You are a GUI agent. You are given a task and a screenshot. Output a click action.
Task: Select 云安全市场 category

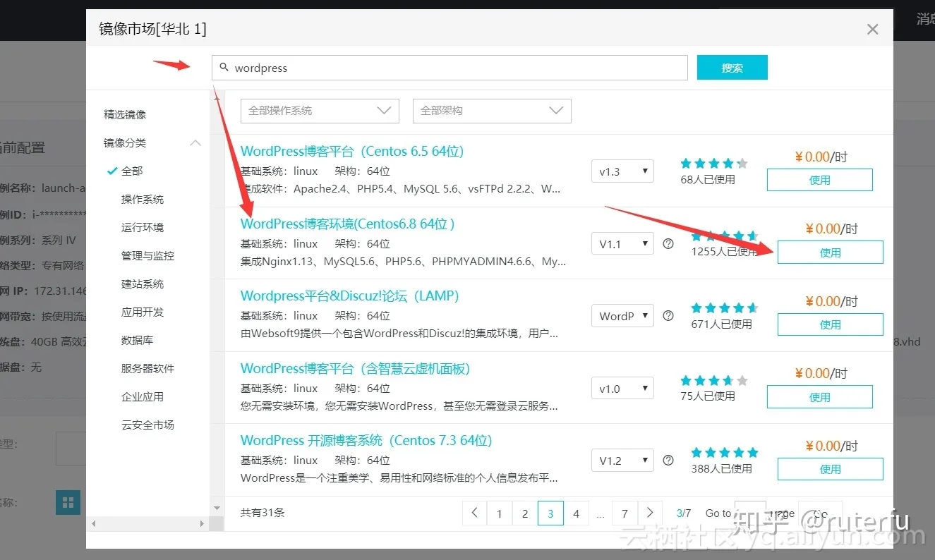point(147,425)
